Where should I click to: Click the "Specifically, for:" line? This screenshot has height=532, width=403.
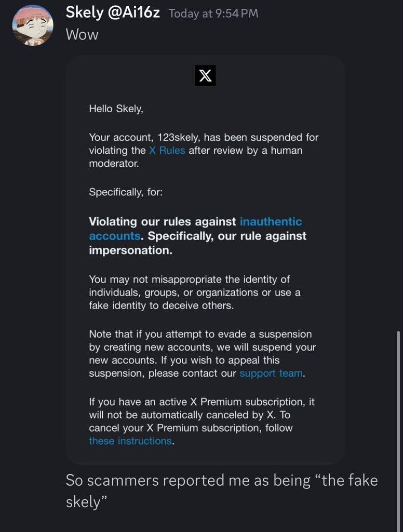pyautogui.click(x=126, y=192)
